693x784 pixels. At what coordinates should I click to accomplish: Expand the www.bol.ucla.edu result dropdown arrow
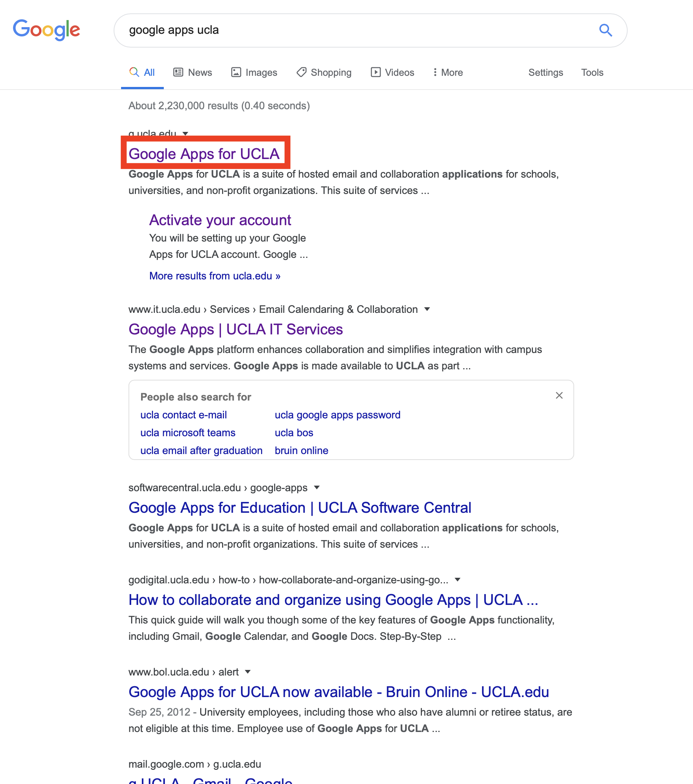[248, 672]
